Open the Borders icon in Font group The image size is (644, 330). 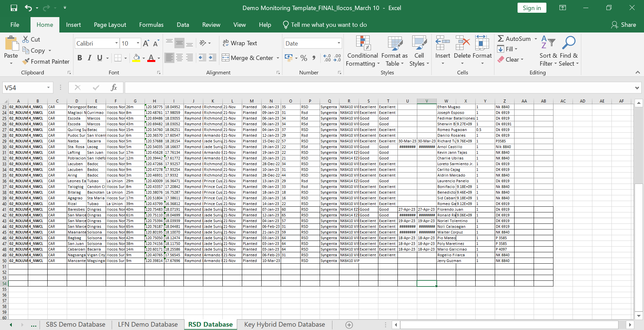coord(118,58)
